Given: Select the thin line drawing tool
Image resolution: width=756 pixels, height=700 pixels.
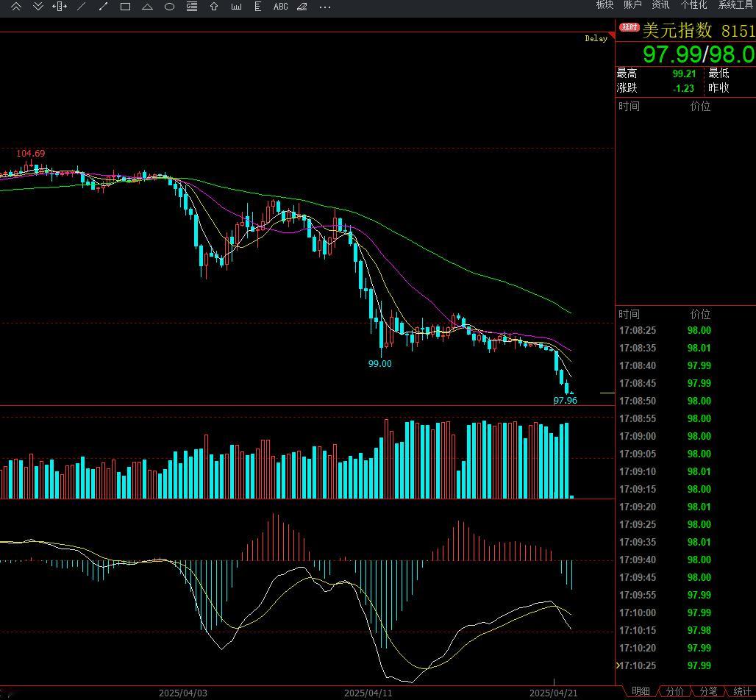Looking at the screenshot, I should click(x=82, y=7).
